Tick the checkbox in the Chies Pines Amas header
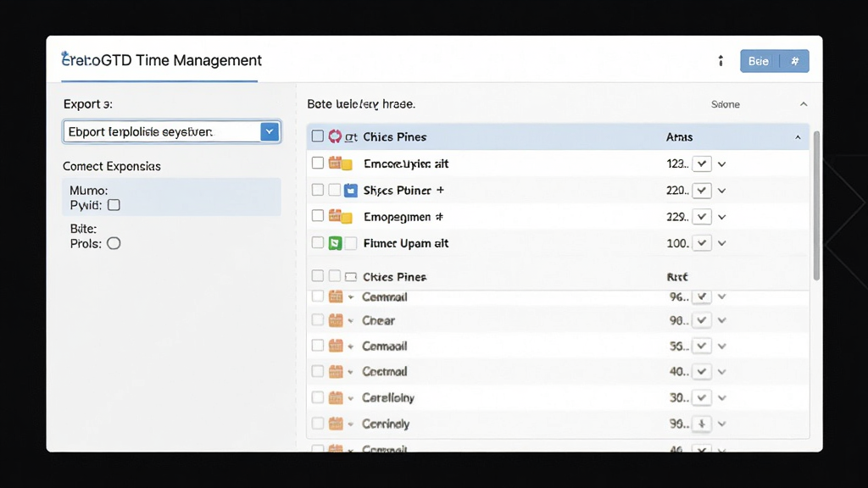This screenshot has width=868, height=488. pos(317,136)
